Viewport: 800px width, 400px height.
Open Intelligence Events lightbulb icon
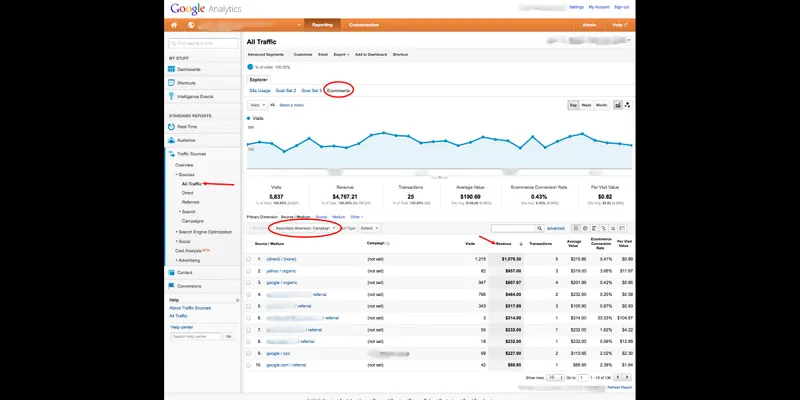(171, 96)
